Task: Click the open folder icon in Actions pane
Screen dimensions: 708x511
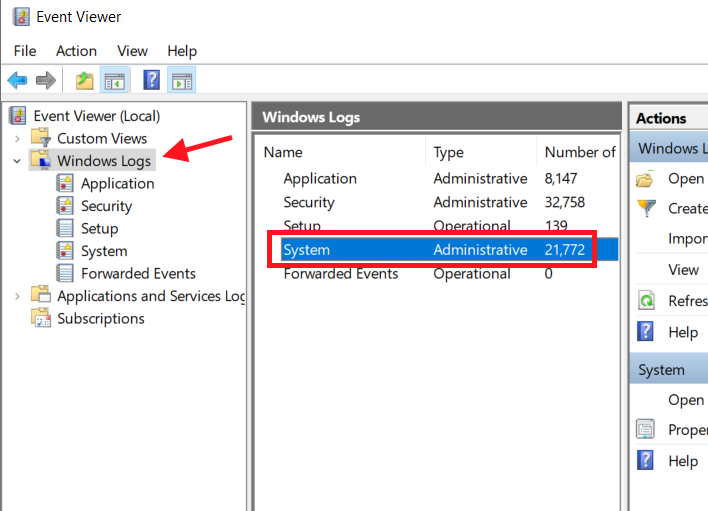Action: (x=645, y=179)
